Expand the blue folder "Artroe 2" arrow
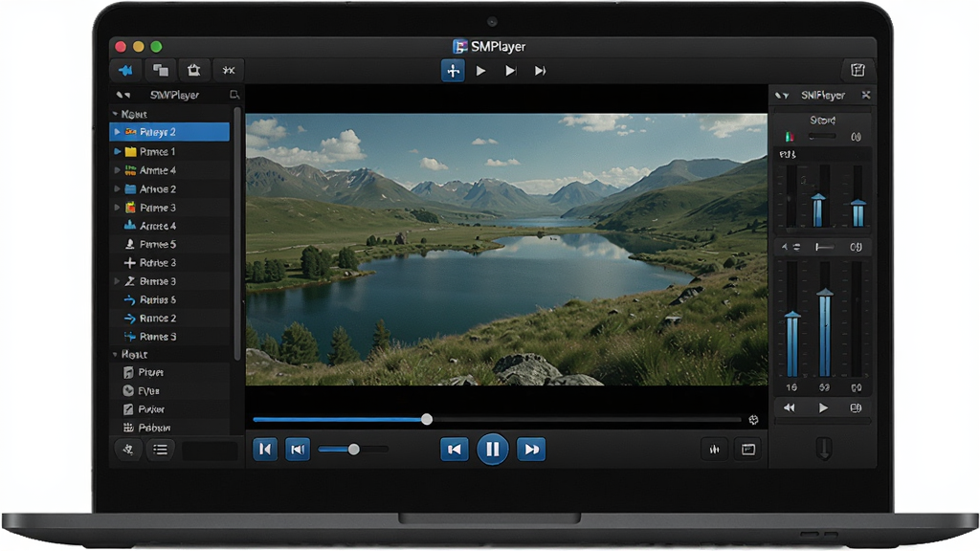Screen dimensions: 980x551 (117, 188)
